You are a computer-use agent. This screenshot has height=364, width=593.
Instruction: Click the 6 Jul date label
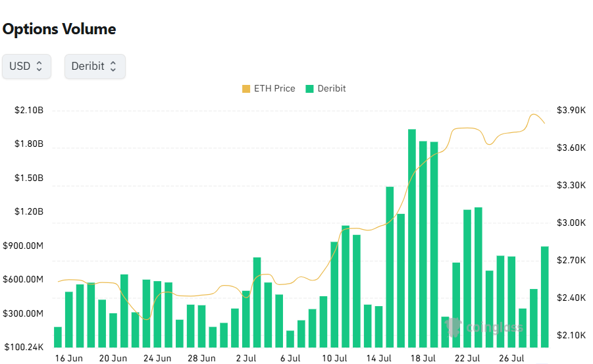pyautogui.click(x=290, y=358)
